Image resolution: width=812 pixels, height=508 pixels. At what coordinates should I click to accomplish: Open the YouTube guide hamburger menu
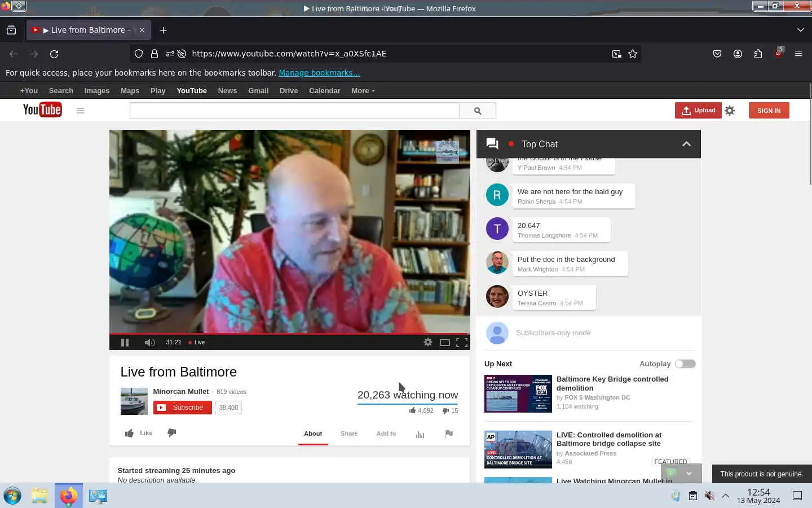(x=80, y=111)
